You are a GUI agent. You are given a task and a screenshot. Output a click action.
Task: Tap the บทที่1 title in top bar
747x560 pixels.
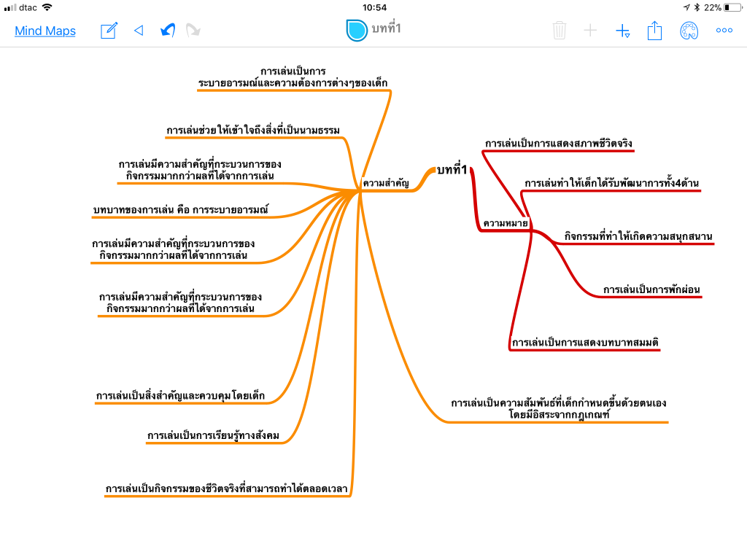pos(386,29)
